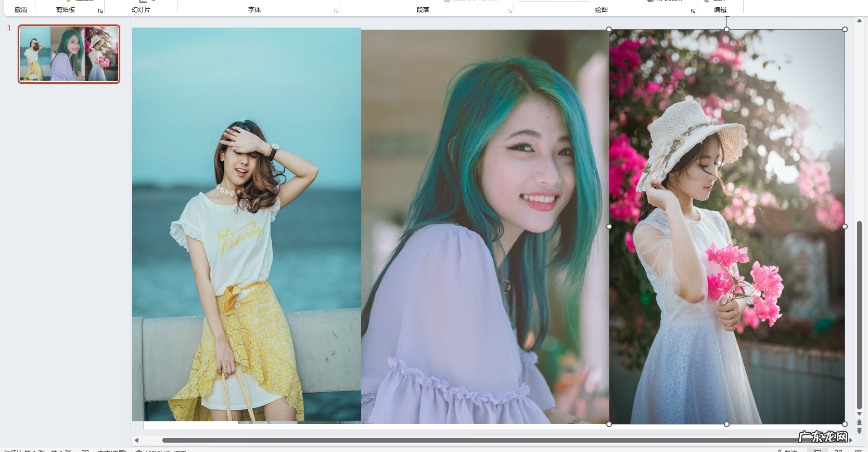Click the vertical scrollbar up arrow
This screenshot has height=452, width=868.
pyautogui.click(x=859, y=21)
